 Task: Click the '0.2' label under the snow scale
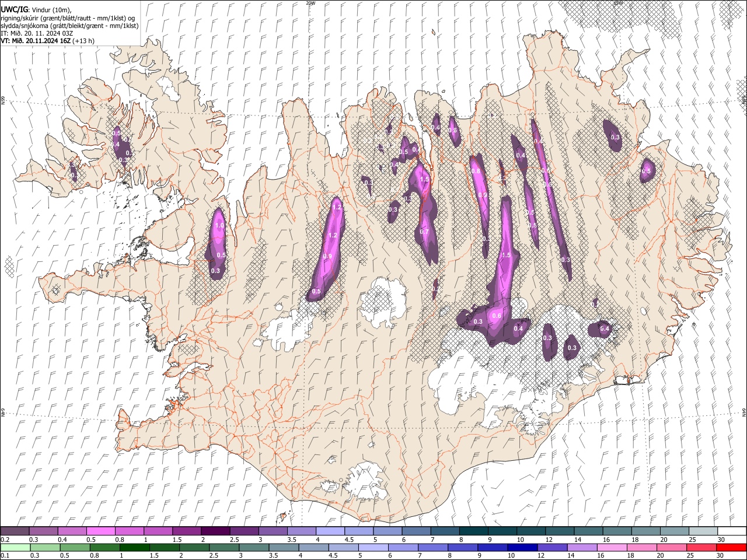[5, 540]
